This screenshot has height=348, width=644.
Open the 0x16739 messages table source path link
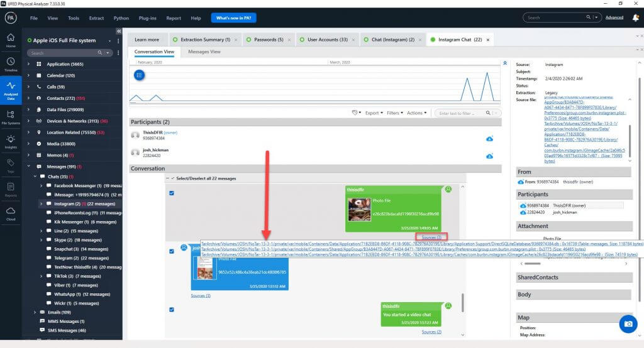(x=421, y=244)
